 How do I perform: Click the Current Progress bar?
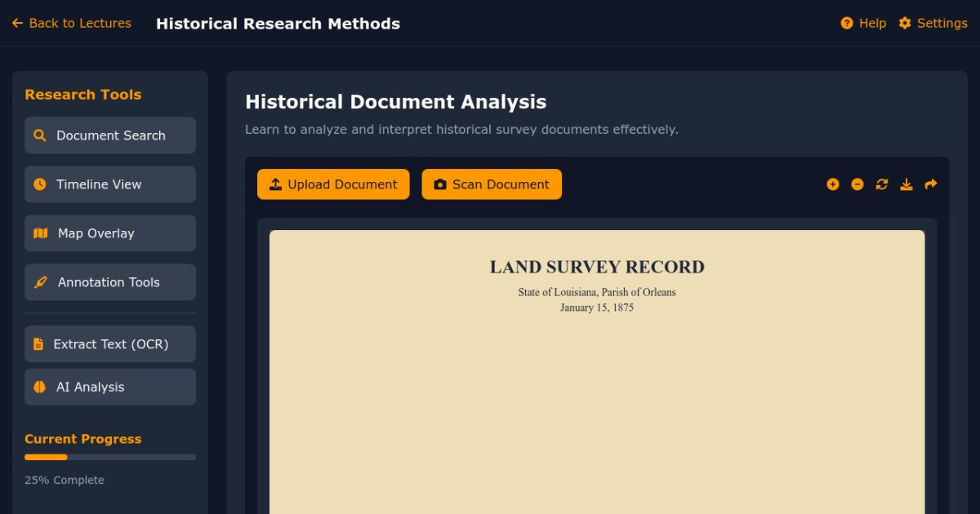110,457
